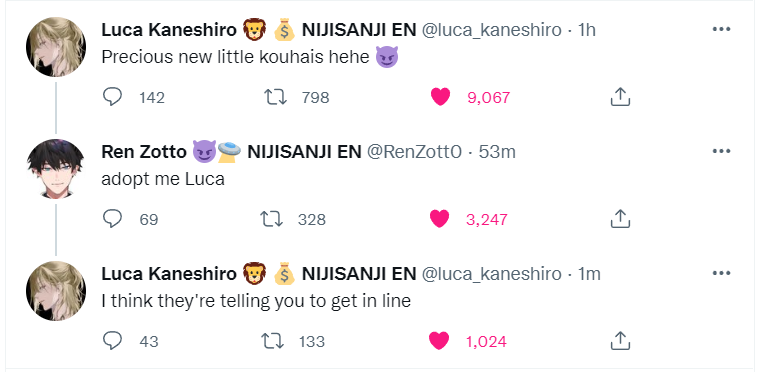Screen dimensions: 761x372
Task: Share Ren Zotto's "adopt me Luca" tweet
Action: [x=620, y=219]
